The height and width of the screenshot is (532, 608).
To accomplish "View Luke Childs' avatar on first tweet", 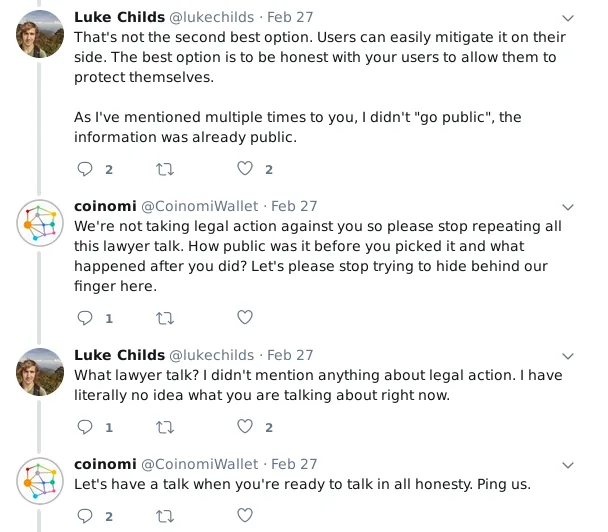I will 40,34.
